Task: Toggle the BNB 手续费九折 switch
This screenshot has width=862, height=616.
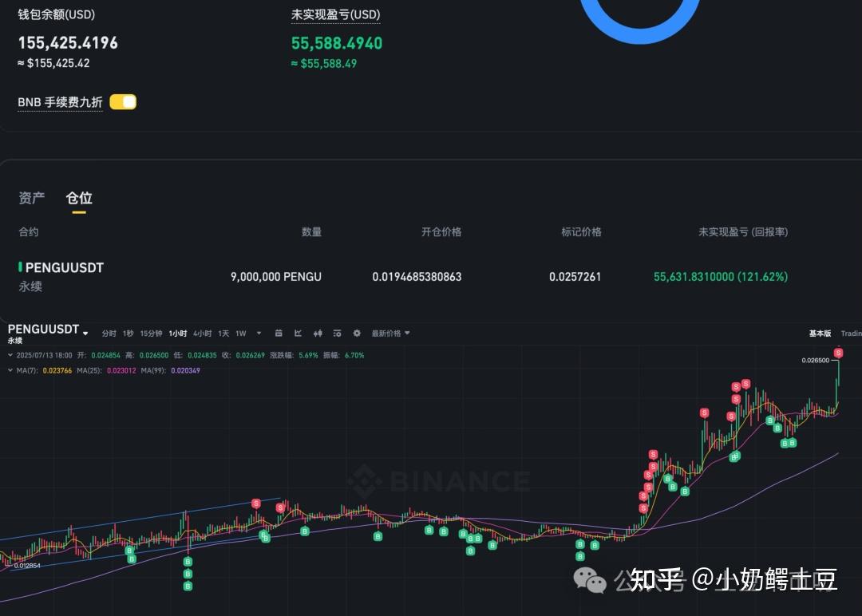Action: [123, 102]
